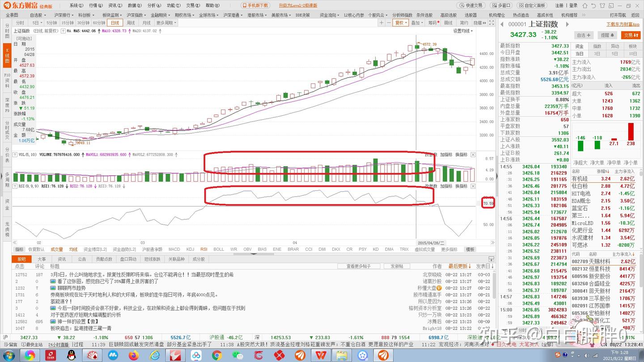The width and height of the screenshot is (644, 362).
Task: Open 分时成交 in left sidebar
Action: tap(7, 130)
